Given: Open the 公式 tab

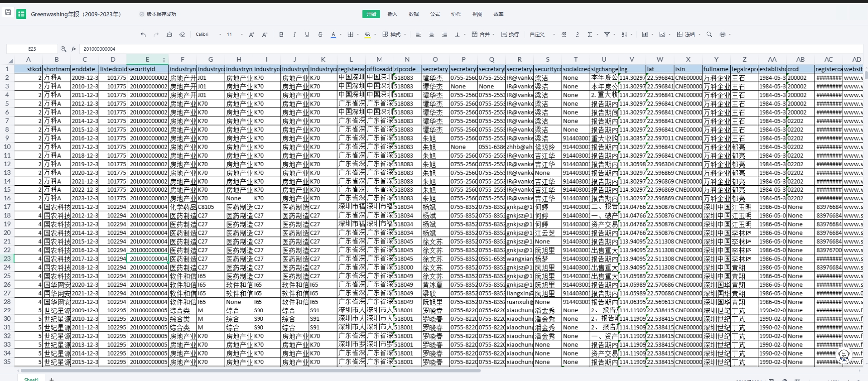Looking at the screenshot, I should [x=435, y=14].
